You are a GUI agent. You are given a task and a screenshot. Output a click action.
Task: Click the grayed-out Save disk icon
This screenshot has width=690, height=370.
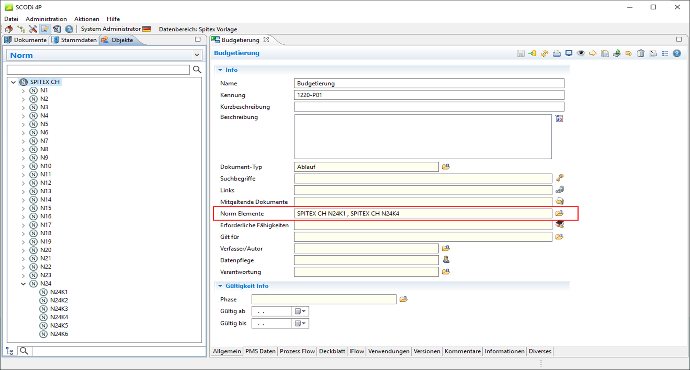[521, 53]
